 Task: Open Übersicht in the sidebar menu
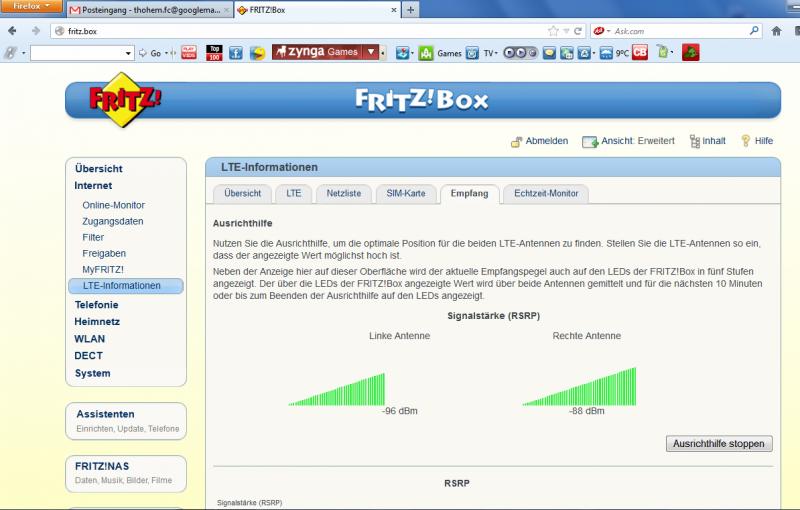click(98, 169)
